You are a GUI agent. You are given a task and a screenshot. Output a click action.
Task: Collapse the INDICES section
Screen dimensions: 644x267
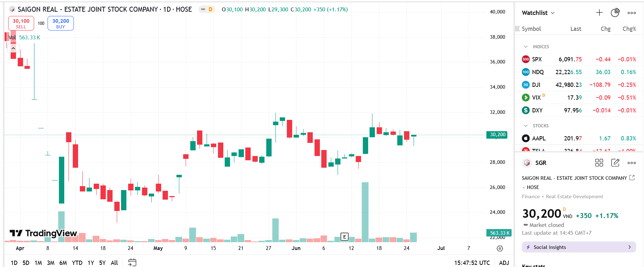point(526,47)
